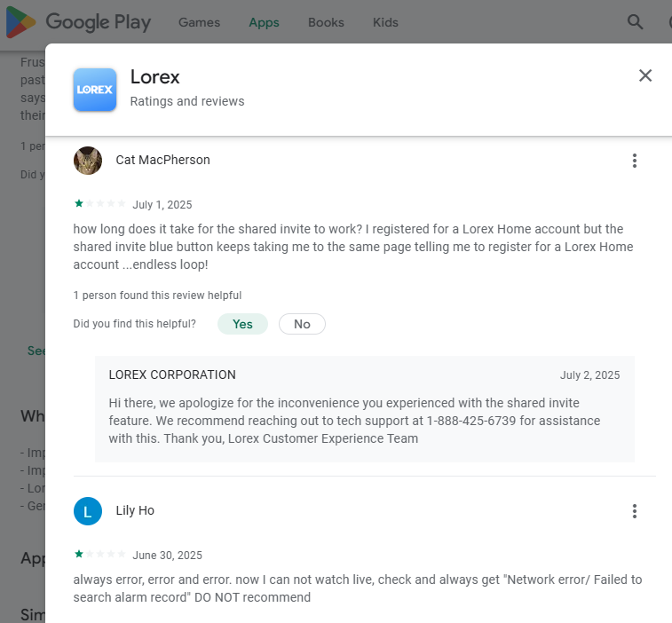Click the July 1, 2025 review date
The width and height of the screenshot is (672, 623).
[162, 205]
